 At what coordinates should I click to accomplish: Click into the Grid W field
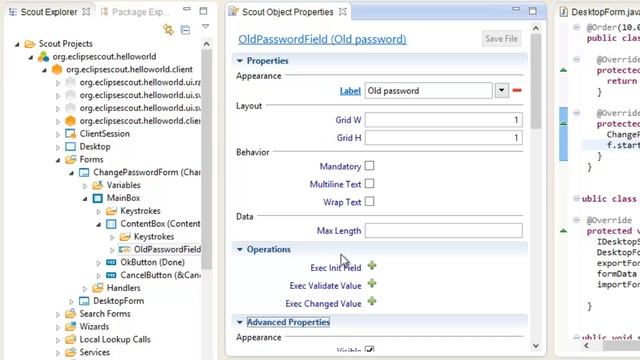point(443,120)
